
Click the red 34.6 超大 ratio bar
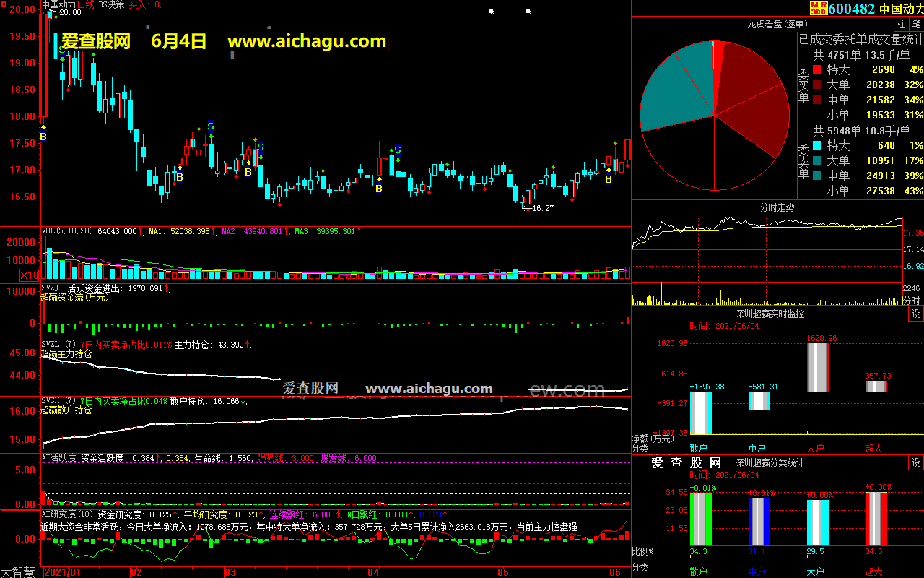point(876,519)
